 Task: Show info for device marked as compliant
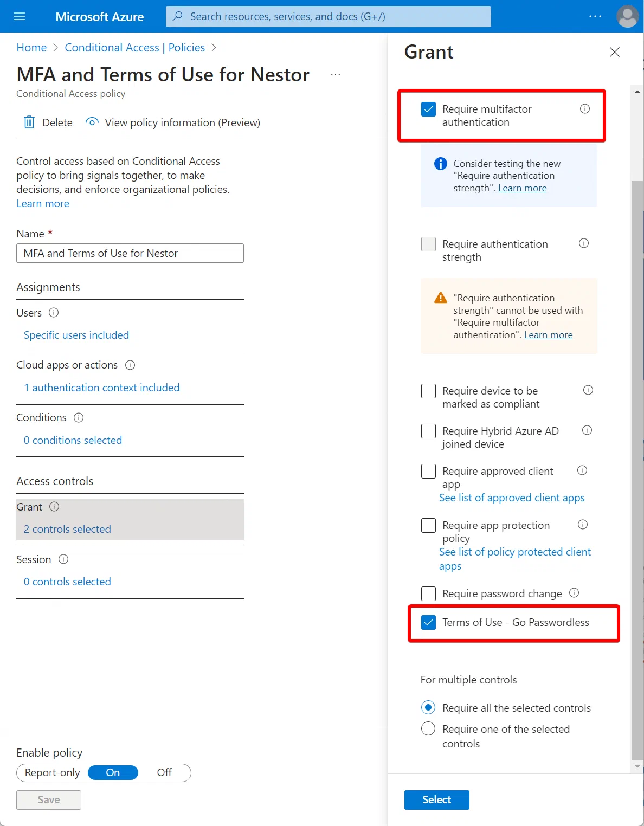(x=588, y=390)
